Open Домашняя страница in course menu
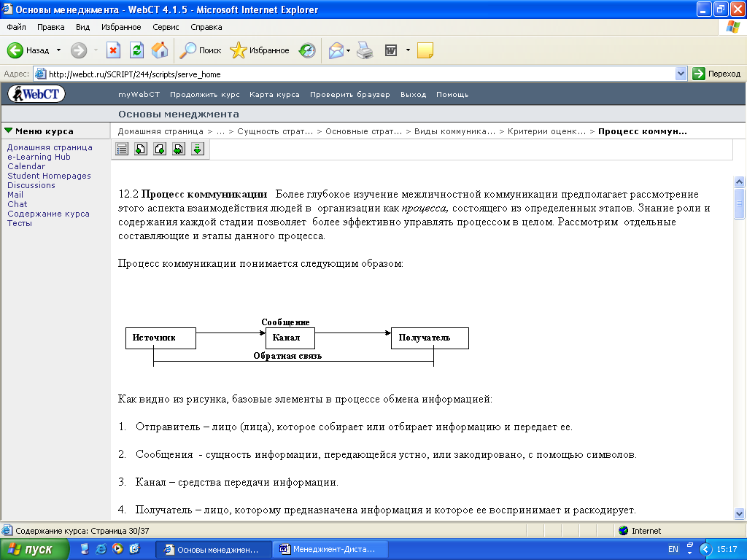 pyautogui.click(x=50, y=147)
